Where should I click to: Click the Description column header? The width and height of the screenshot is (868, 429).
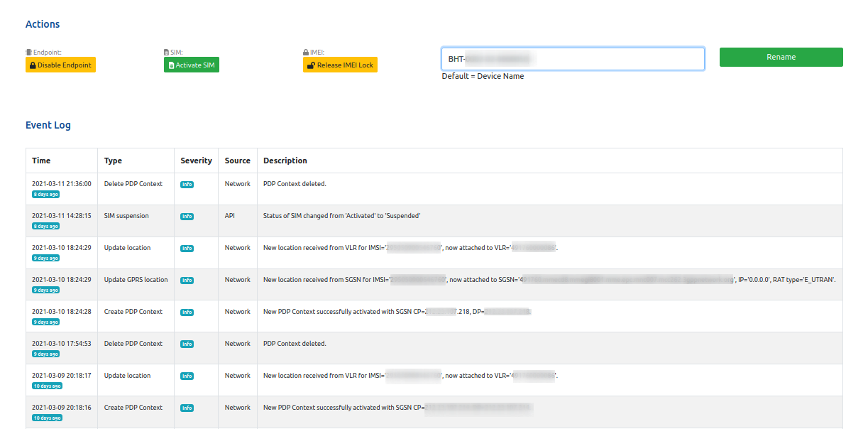click(285, 161)
